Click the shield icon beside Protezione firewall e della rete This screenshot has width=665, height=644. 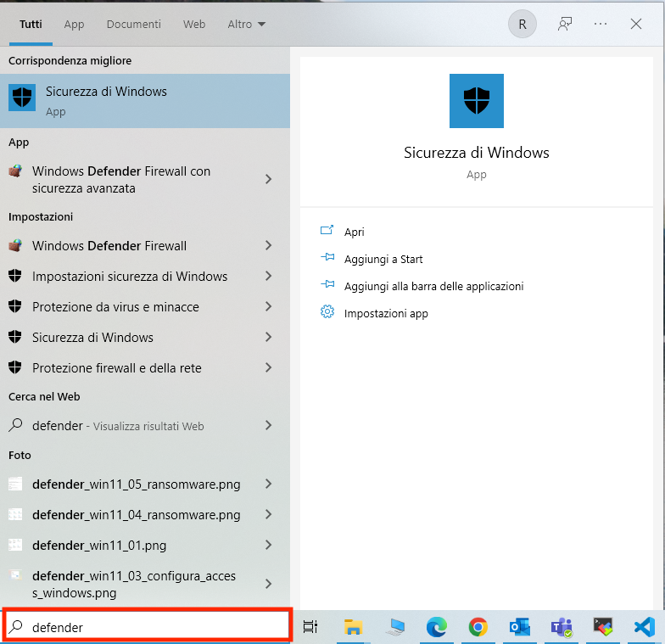tap(15, 367)
